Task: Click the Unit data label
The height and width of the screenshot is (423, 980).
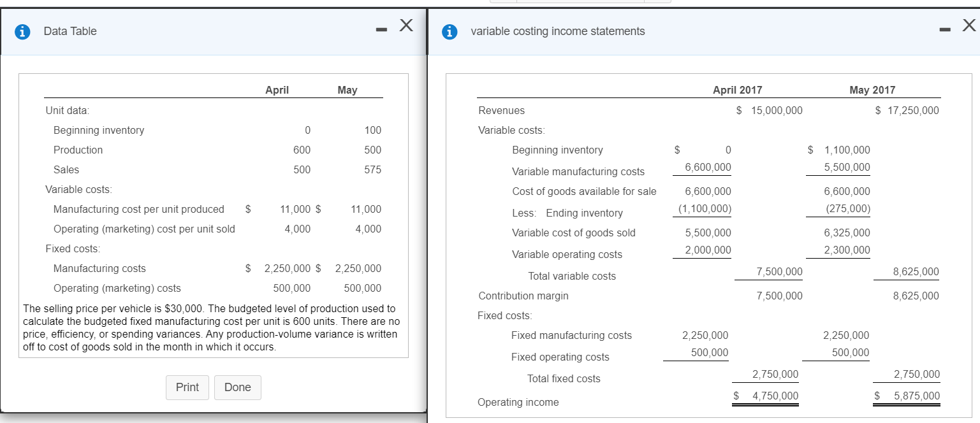Action: (68, 110)
